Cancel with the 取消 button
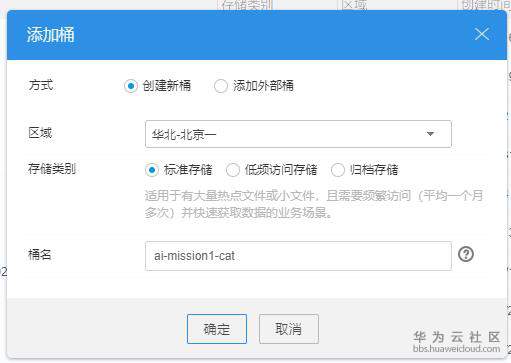The width and height of the screenshot is (511, 363). point(289,329)
